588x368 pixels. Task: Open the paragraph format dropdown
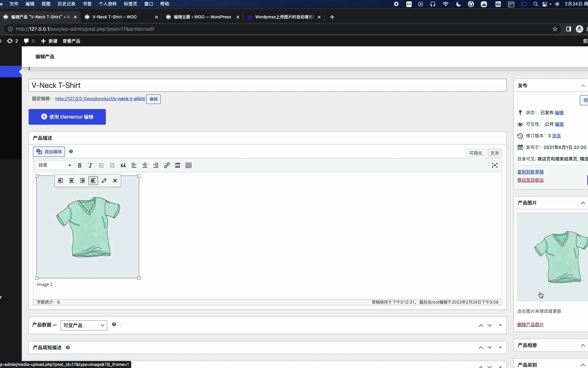(54, 165)
